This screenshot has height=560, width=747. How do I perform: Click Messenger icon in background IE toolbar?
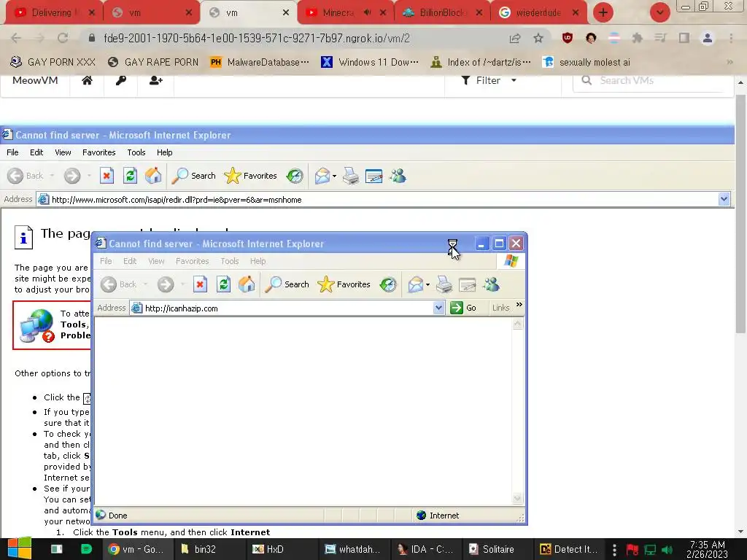click(x=398, y=176)
